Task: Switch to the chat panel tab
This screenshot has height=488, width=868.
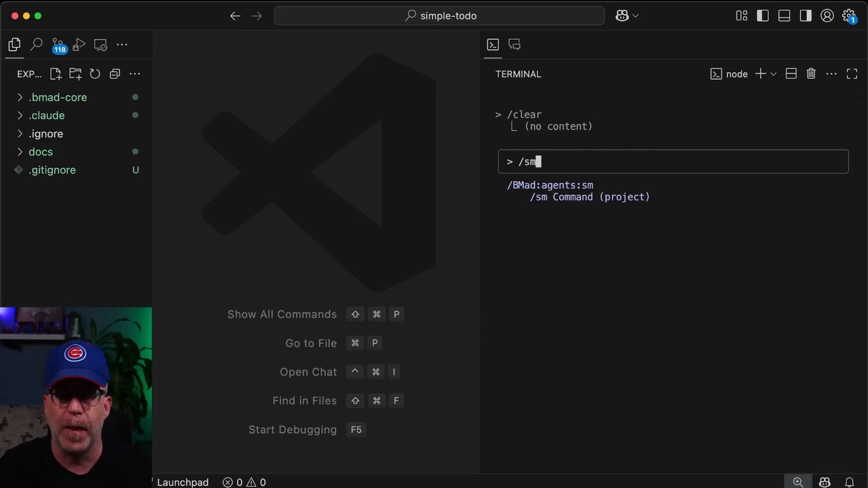Action: point(514,44)
